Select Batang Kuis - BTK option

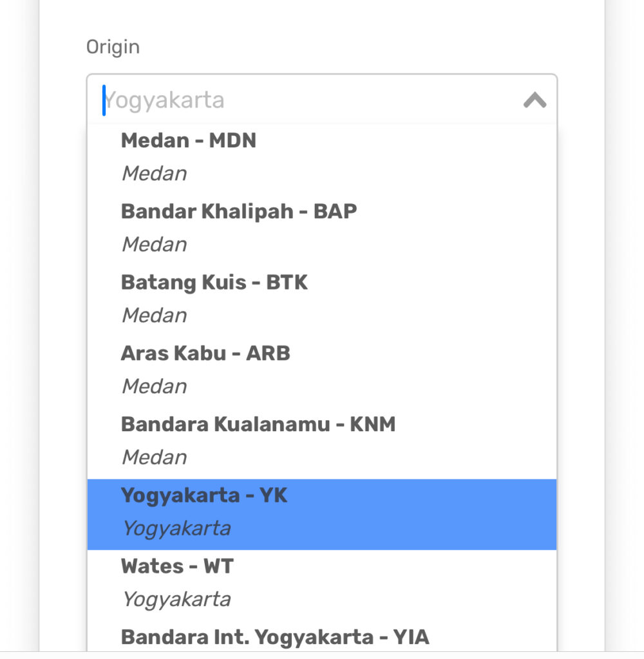(x=322, y=299)
